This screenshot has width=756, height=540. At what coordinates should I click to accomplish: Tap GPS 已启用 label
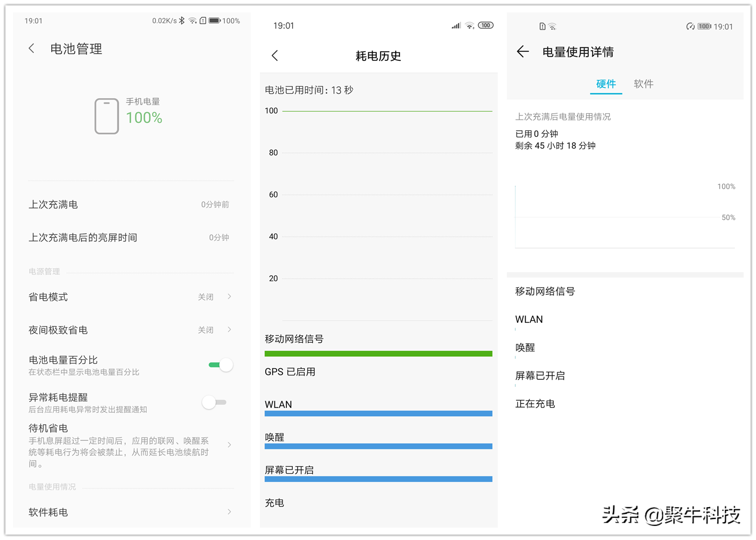pyautogui.click(x=290, y=372)
